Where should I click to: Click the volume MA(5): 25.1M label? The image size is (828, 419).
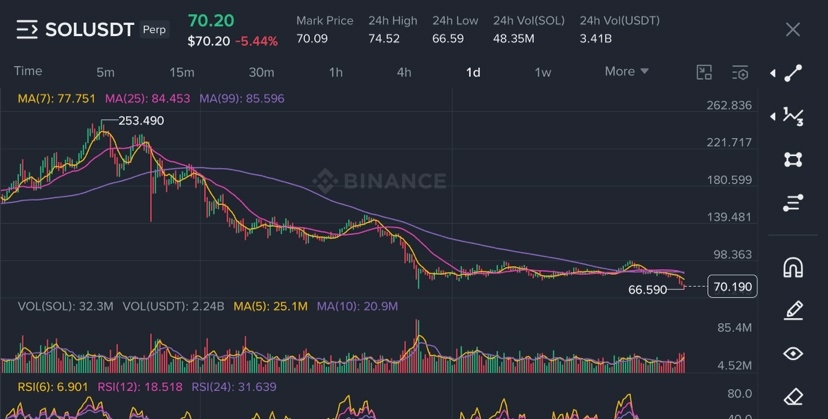tap(270, 306)
